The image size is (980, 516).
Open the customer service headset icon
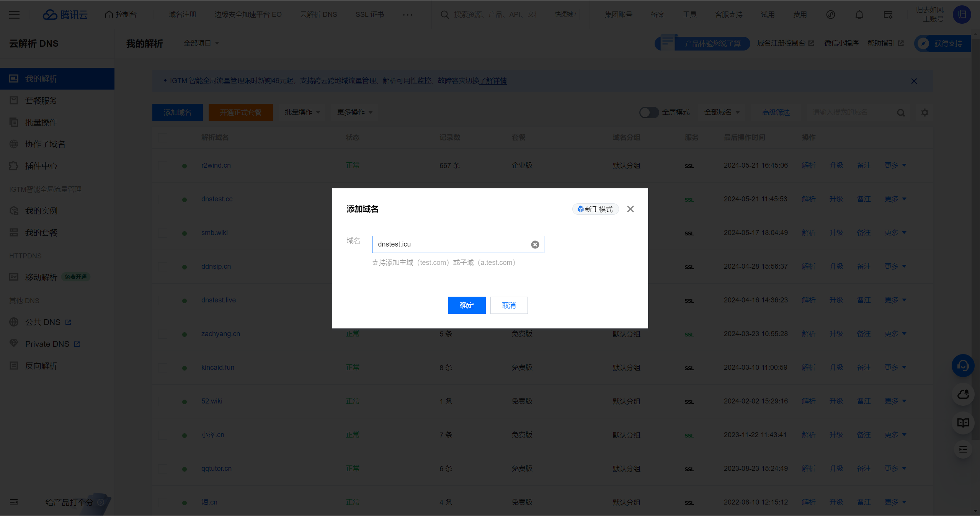963,366
